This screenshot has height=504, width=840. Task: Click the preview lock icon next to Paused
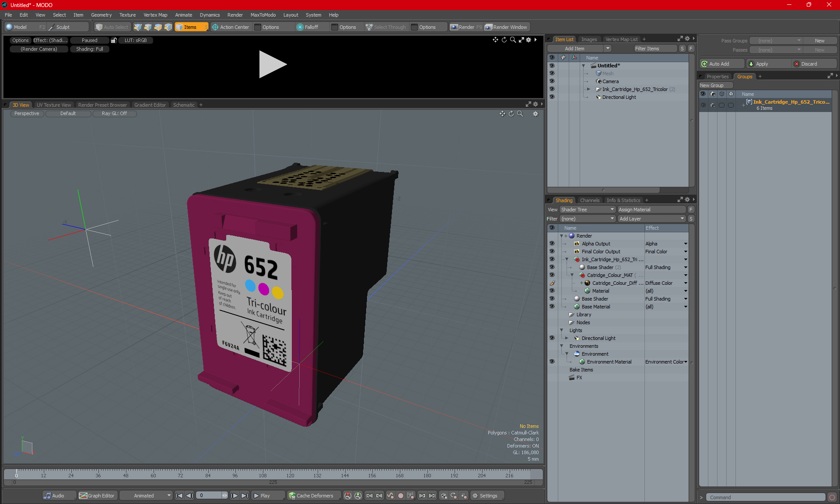tap(114, 40)
